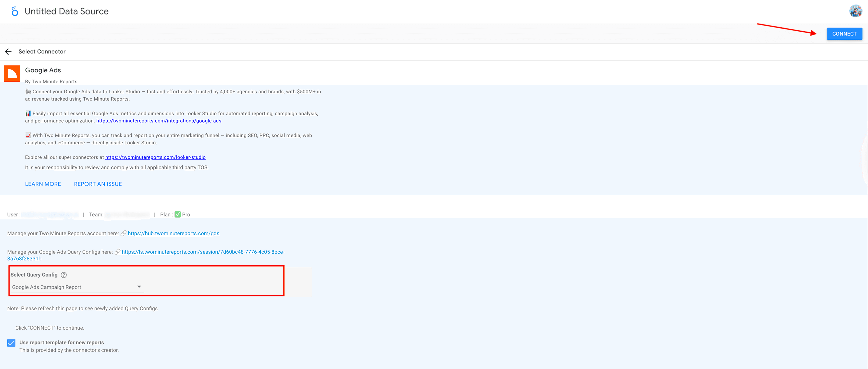868x369 pixels.
Task: Open the integrations/google-ads hyperlink
Action: [x=159, y=121]
